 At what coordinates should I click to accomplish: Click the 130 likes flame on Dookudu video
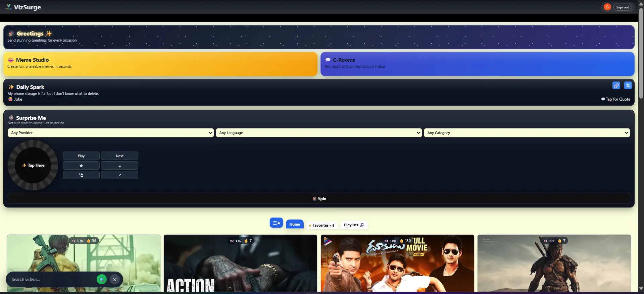coord(405,241)
